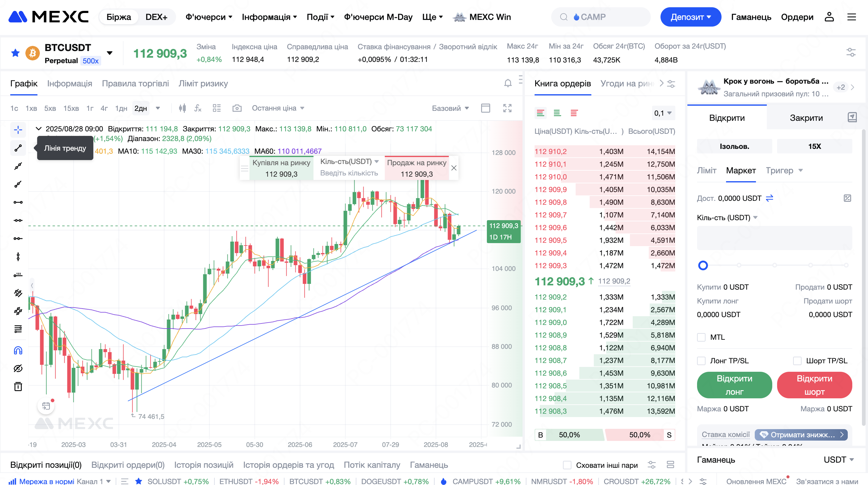
Task: Select the Ліміт order type tab
Action: point(706,171)
